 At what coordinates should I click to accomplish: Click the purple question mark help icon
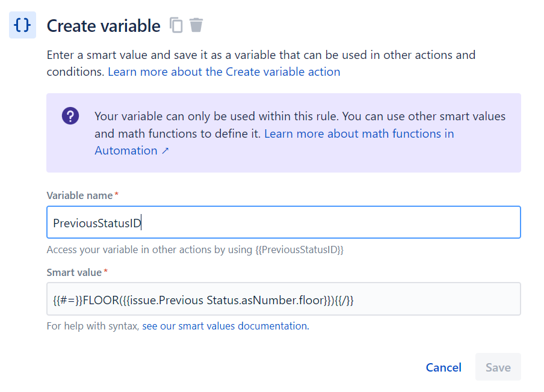click(70, 116)
